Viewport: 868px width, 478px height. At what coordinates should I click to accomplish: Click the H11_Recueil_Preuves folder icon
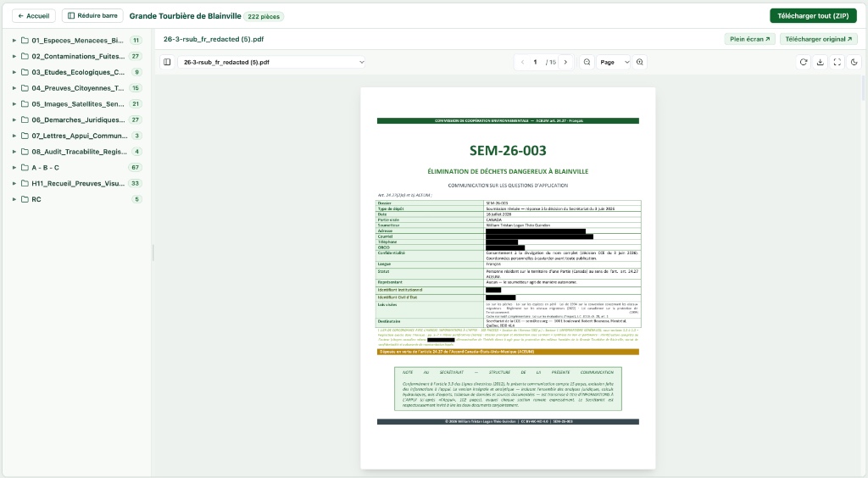25,183
